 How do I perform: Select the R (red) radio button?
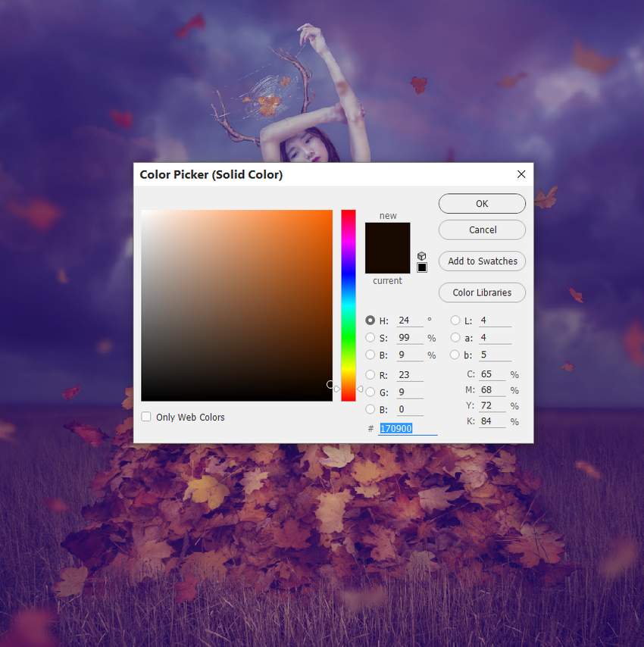tap(370, 374)
